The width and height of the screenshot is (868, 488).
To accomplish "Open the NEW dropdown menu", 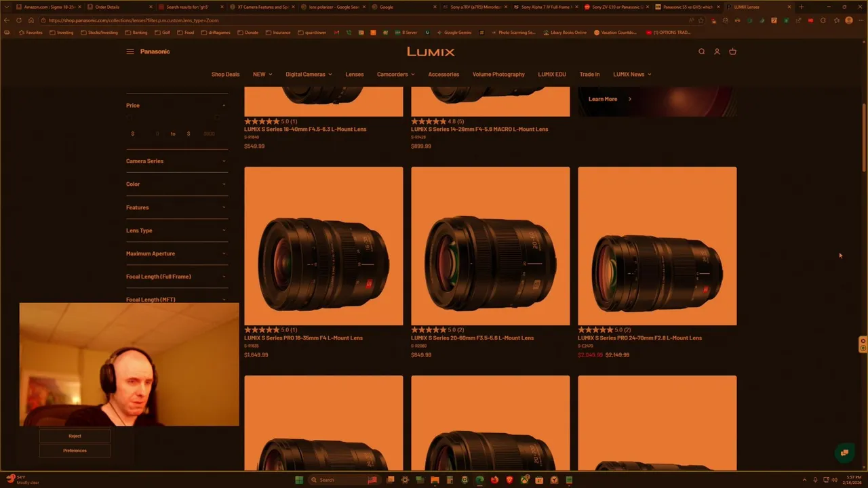I will tap(262, 75).
